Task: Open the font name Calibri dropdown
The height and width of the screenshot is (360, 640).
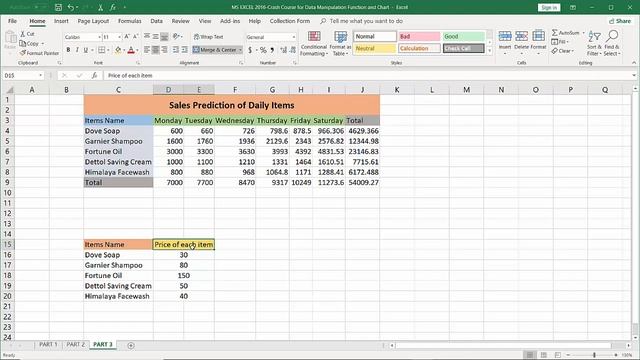Action: click(99, 37)
